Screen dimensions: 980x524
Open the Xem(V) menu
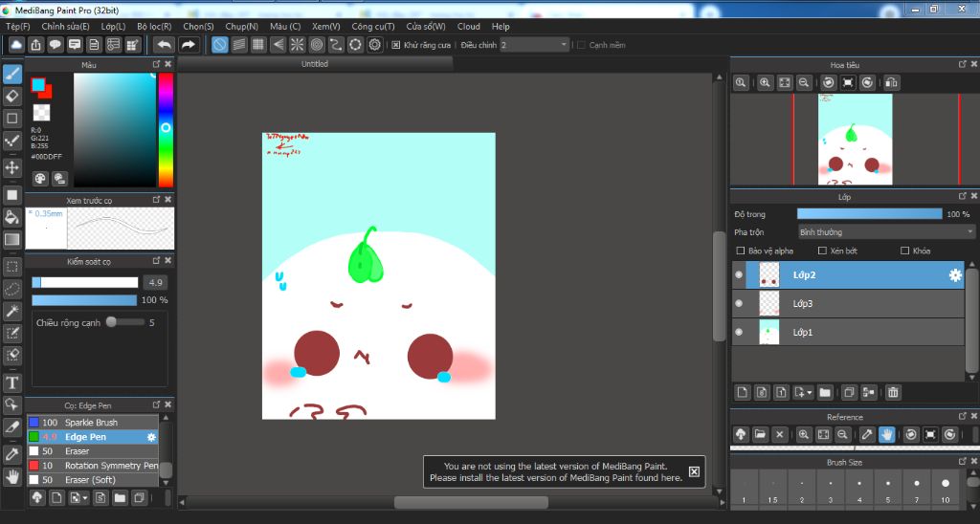click(326, 26)
